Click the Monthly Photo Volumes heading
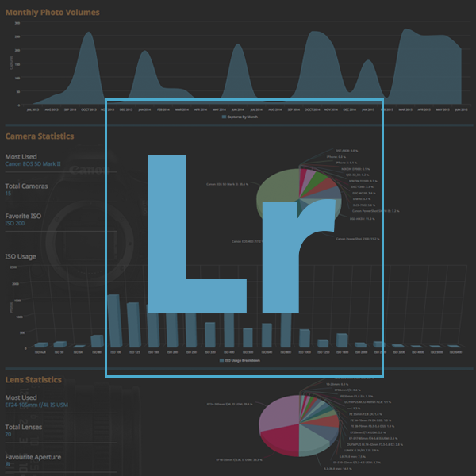This screenshot has height=476, width=476. (x=52, y=13)
